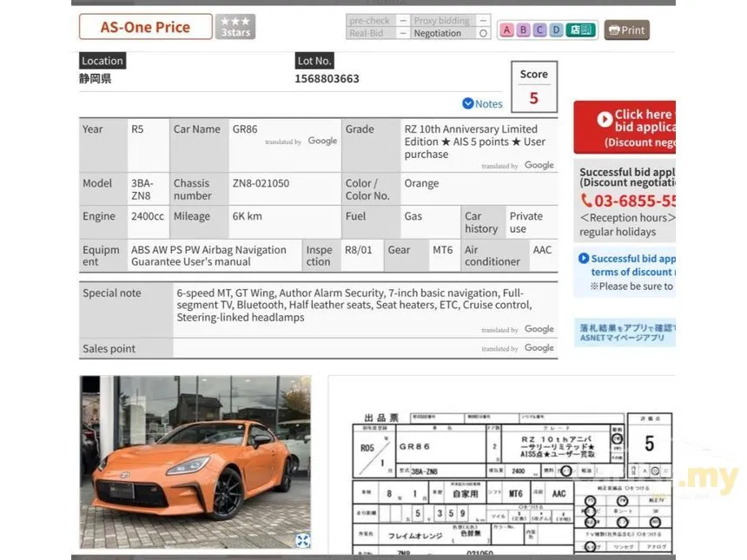The width and height of the screenshot is (747, 560).
Task: Click the Negotiation label
Action: 437,33
